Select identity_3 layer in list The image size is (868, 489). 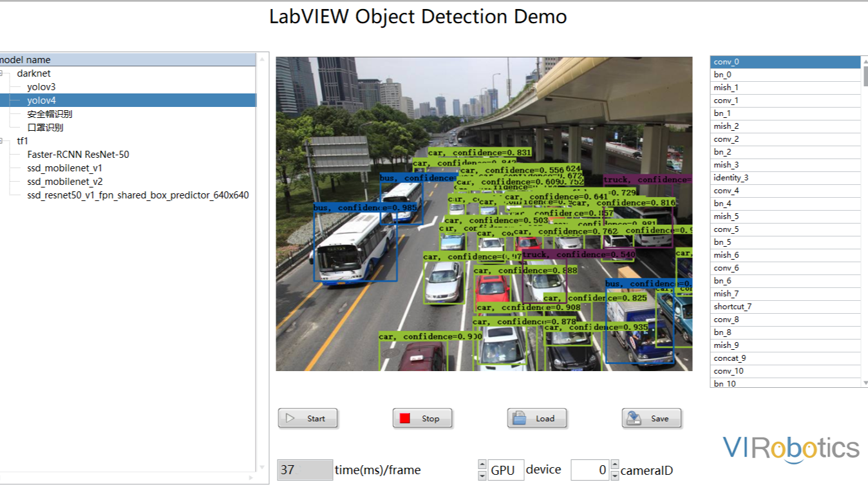coord(786,178)
